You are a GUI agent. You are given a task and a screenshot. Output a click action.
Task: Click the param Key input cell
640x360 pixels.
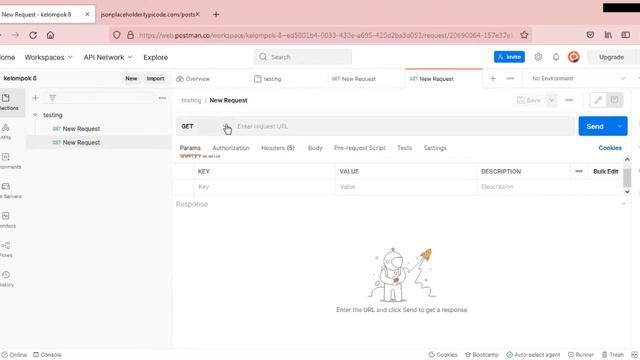coord(264,187)
